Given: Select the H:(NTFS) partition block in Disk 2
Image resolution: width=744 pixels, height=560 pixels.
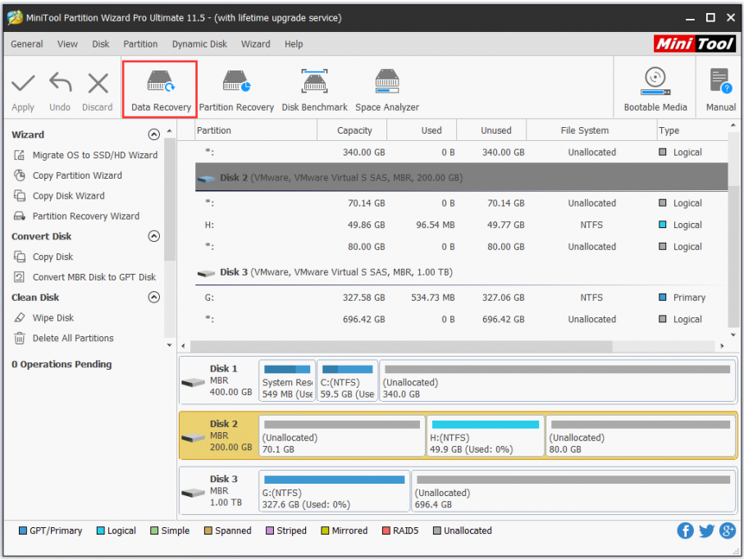Looking at the screenshot, I should (x=485, y=436).
